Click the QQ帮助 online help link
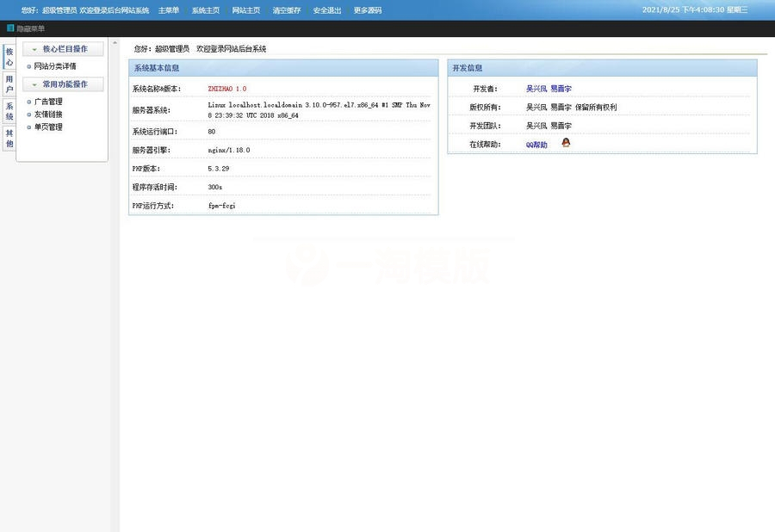This screenshot has height=532, width=775. point(536,144)
